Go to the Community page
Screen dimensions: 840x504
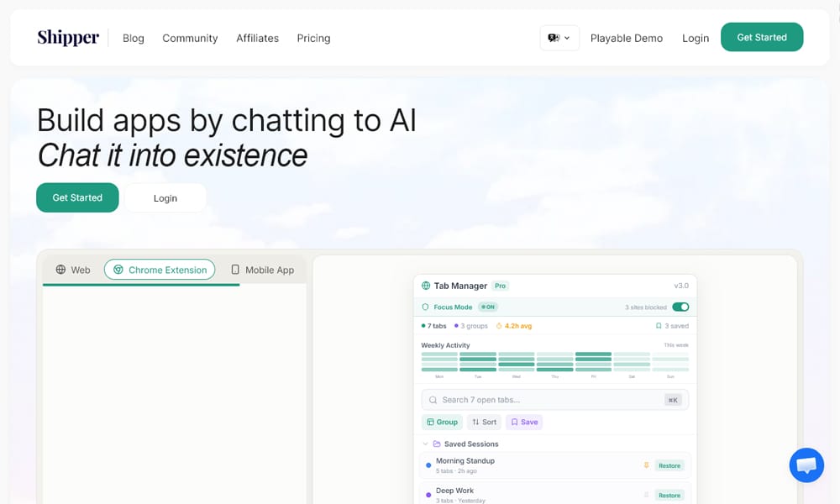point(190,38)
